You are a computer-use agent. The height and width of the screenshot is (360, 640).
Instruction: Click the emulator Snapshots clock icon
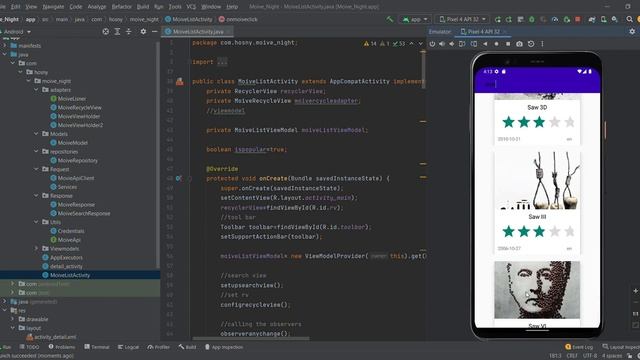(531, 44)
